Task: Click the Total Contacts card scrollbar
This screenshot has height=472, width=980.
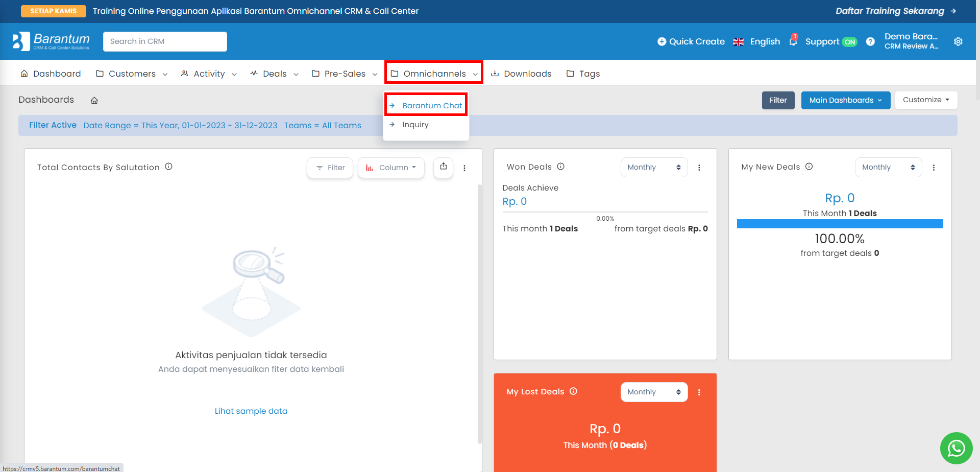Action: click(x=480, y=314)
